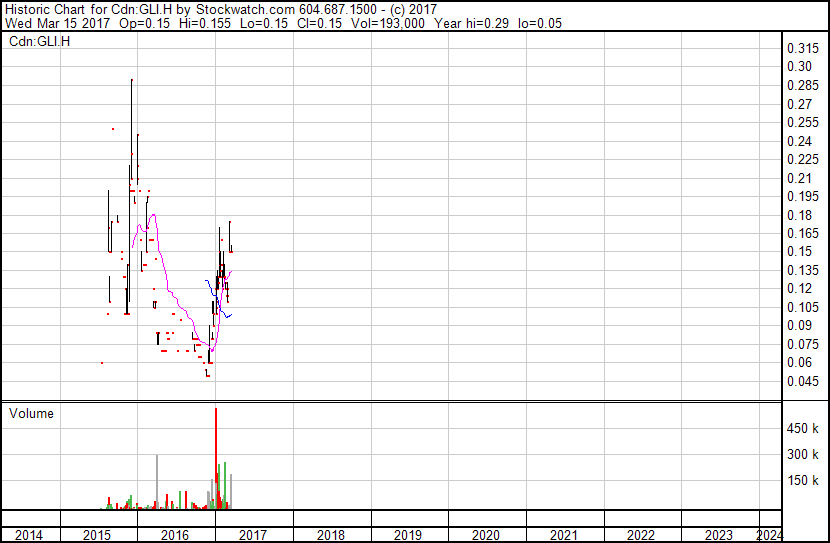This screenshot has width=830, height=543.
Task: Click the tall gray volume bar in 2016
Action: [x=157, y=480]
